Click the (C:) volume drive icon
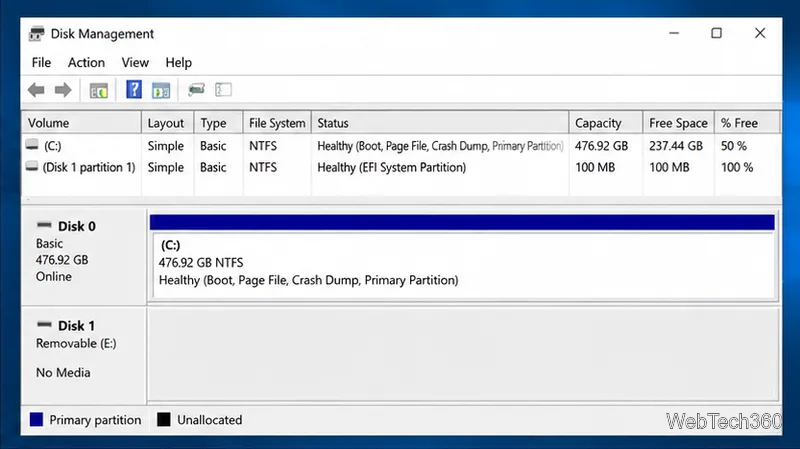 click(x=32, y=145)
